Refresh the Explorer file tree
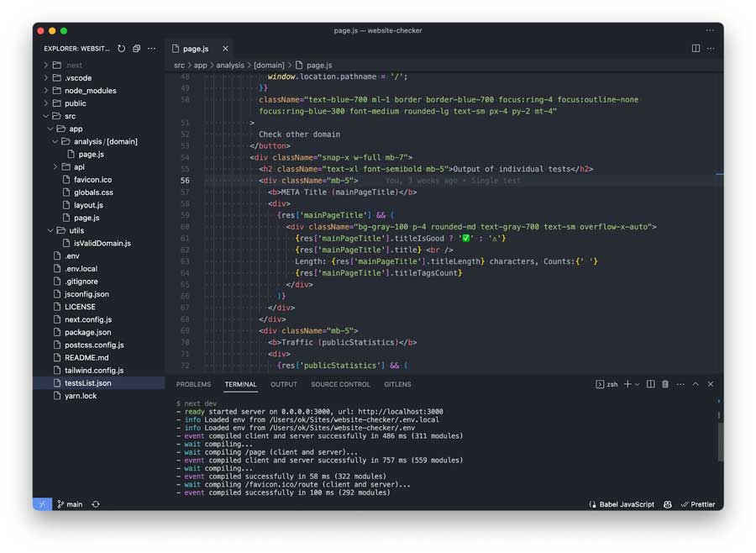 pyautogui.click(x=122, y=49)
